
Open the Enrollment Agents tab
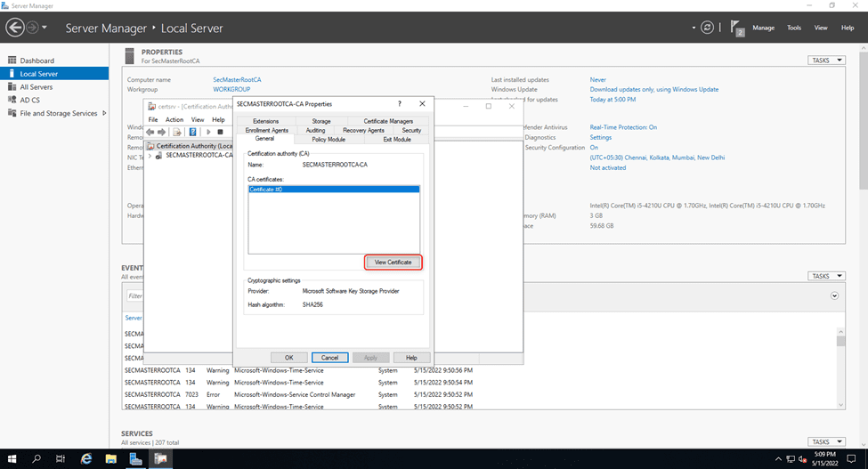tap(267, 131)
